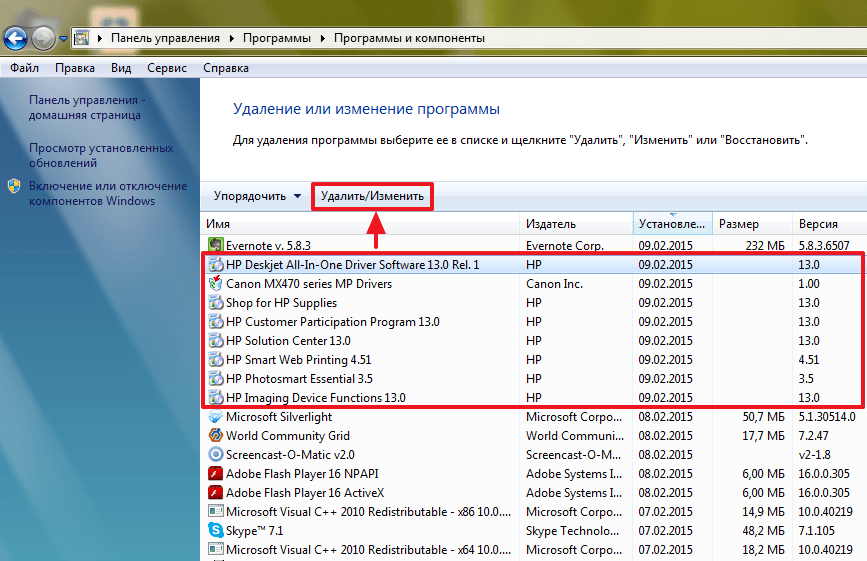Click the HP Imaging Device Functions 13.0 icon

pyautogui.click(x=216, y=397)
